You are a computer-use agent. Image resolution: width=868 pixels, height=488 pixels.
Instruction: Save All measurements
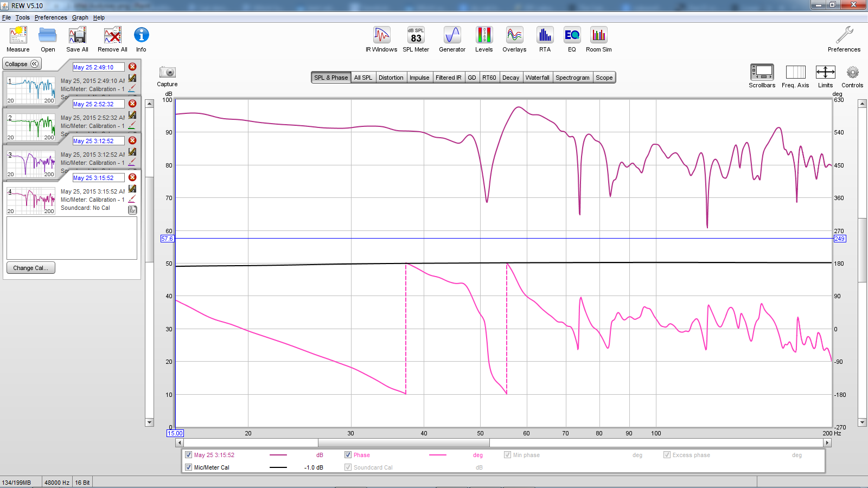click(77, 40)
